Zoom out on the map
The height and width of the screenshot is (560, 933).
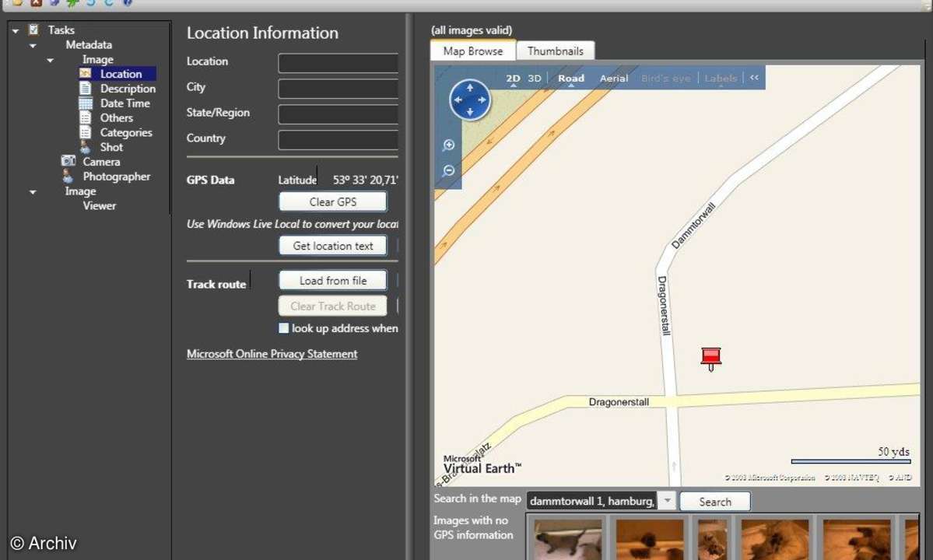(449, 171)
